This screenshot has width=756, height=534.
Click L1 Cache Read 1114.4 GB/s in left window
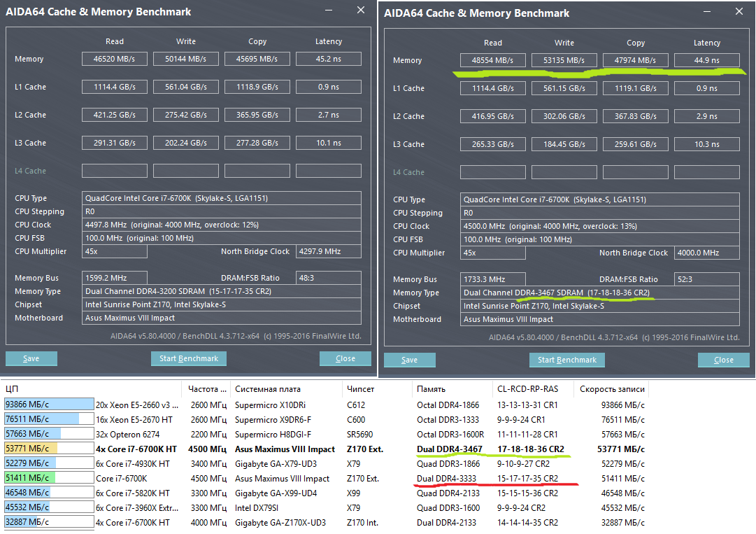114,87
